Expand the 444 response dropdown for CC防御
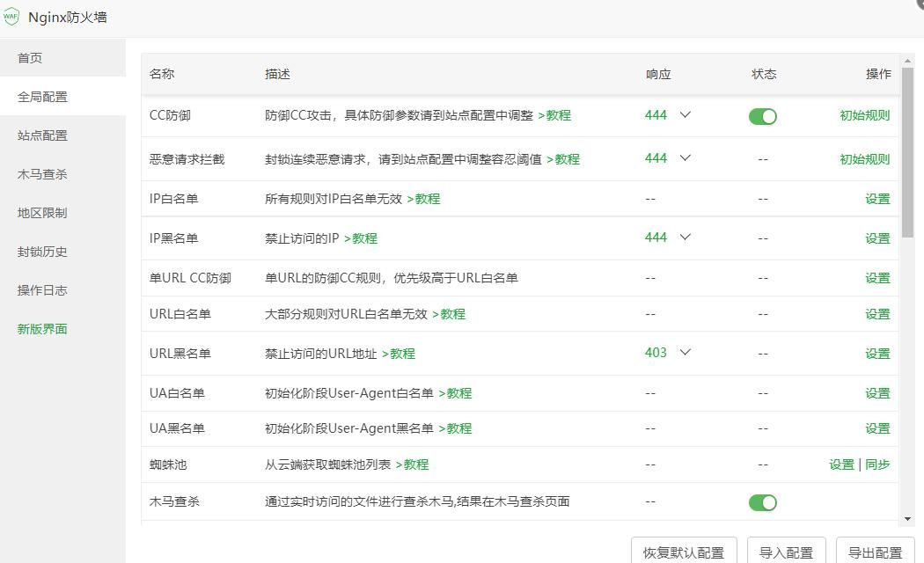 click(x=685, y=115)
